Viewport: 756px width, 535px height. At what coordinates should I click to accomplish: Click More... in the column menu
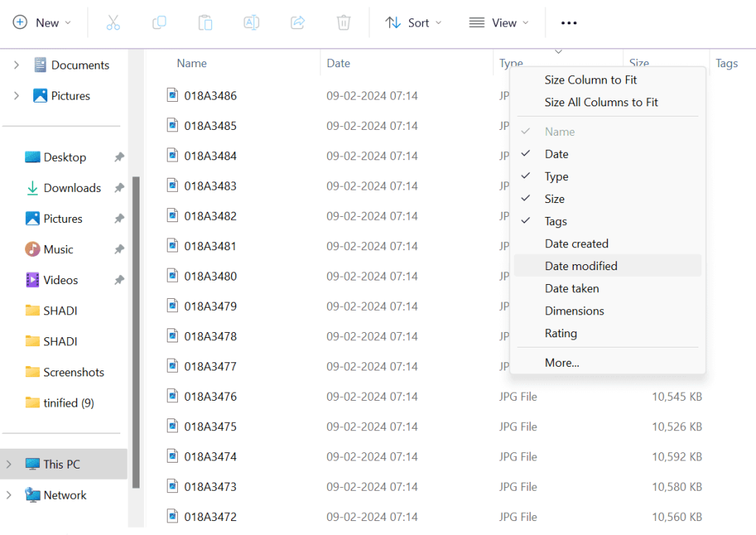pos(563,362)
